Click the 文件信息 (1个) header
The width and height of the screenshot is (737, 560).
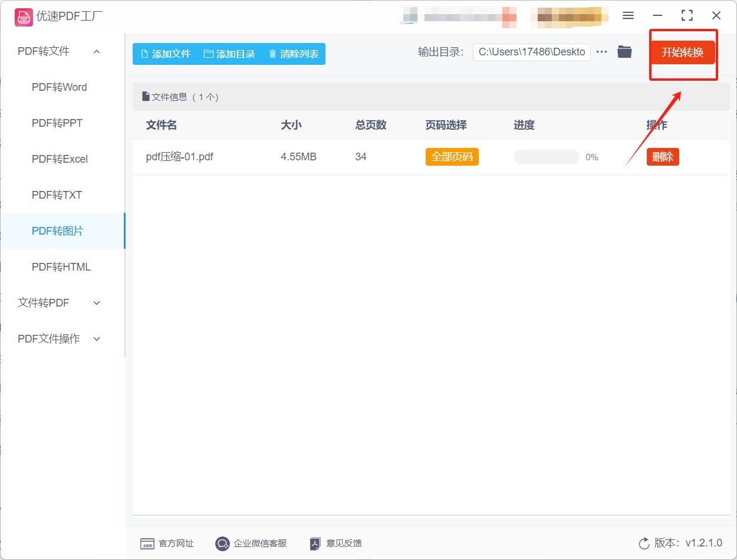(180, 97)
